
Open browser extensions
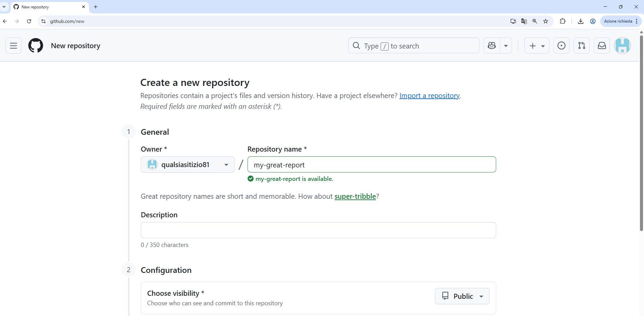point(563,21)
